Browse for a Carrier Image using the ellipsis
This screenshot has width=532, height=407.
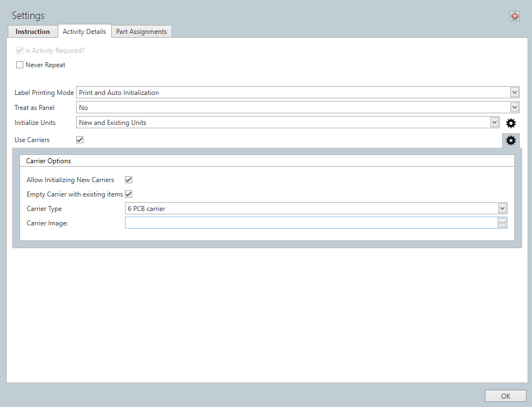[x=502, y=222]
